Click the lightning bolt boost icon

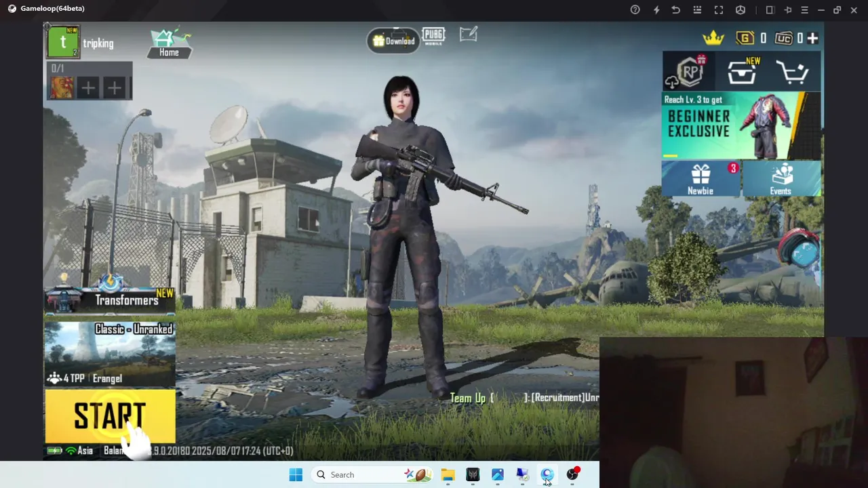click(656, 9)
